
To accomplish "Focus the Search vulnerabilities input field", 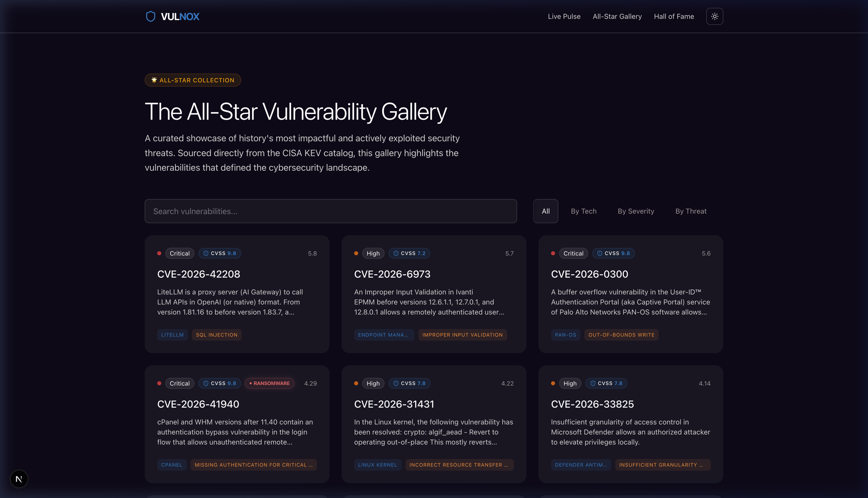I will click(x=331, y=211).
